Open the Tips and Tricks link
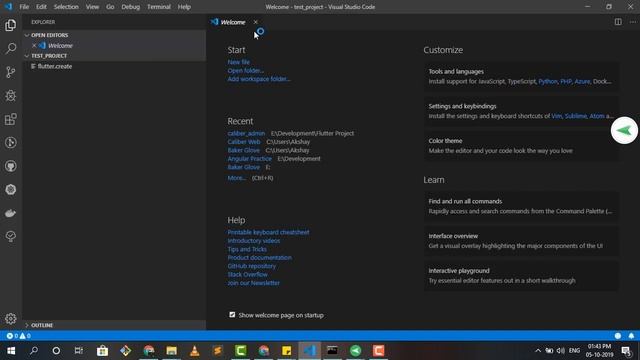The width and height of the screenshot is (640, 360). click(x=247, y=249)
